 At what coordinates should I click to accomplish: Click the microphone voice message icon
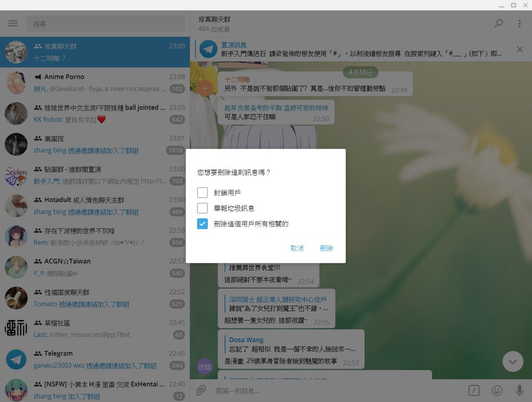coord(519,390)
